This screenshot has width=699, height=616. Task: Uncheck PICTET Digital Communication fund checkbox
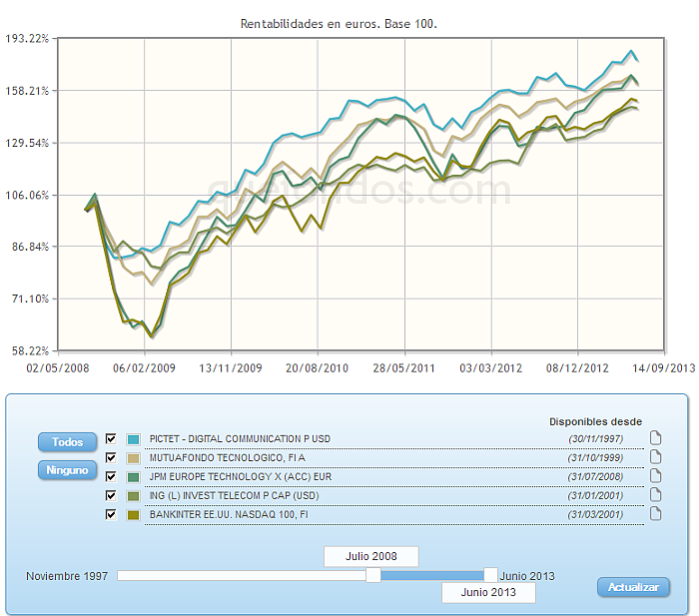point(111,438)
